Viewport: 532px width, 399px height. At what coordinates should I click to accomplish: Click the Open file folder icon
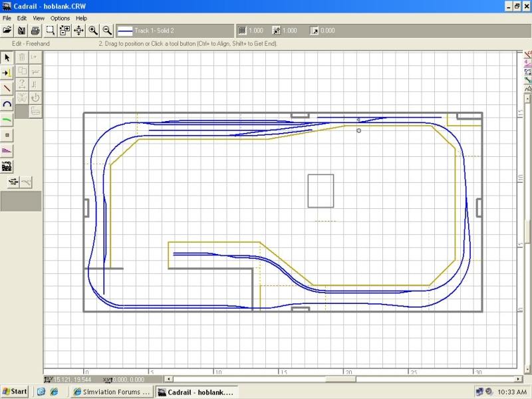[x=7, y=31]
